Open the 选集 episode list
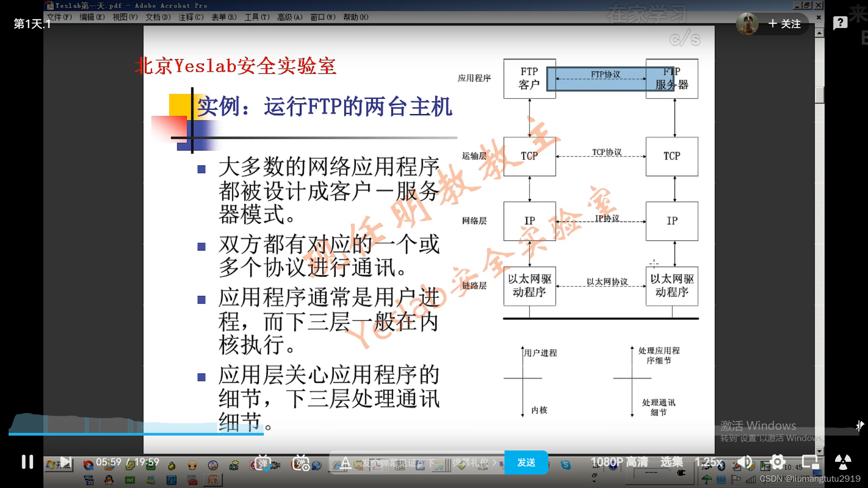This screenshot has height=488, width=868. [x=671, y=462]
